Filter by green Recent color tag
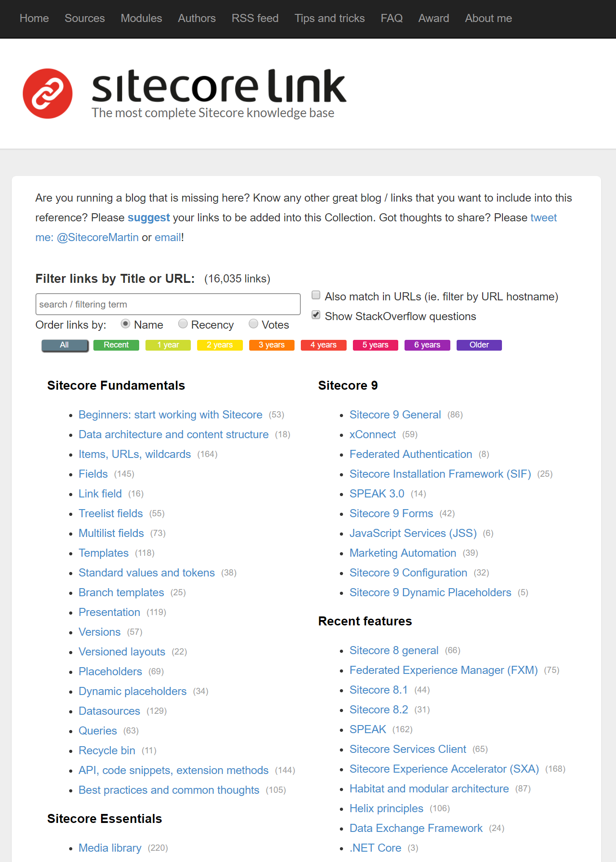The width and height of the screenshot is (616, 862). pyautogui.click(x=116, y=345)
